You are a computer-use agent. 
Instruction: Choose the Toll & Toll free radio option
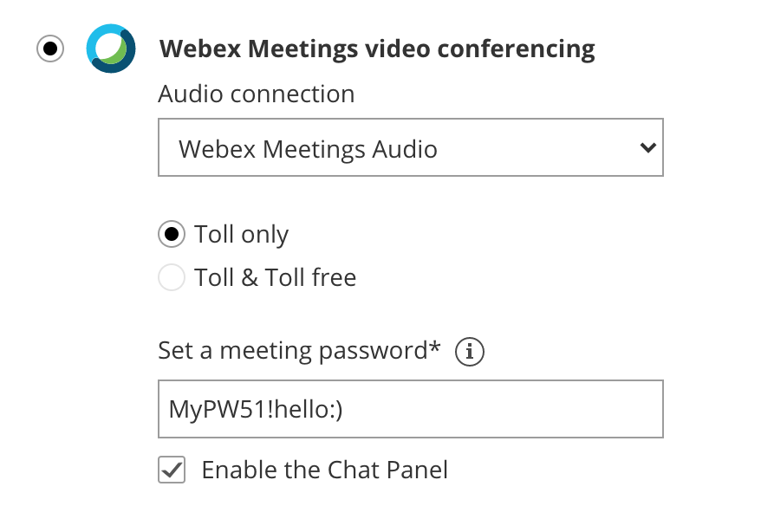click(x=172, y=278)
